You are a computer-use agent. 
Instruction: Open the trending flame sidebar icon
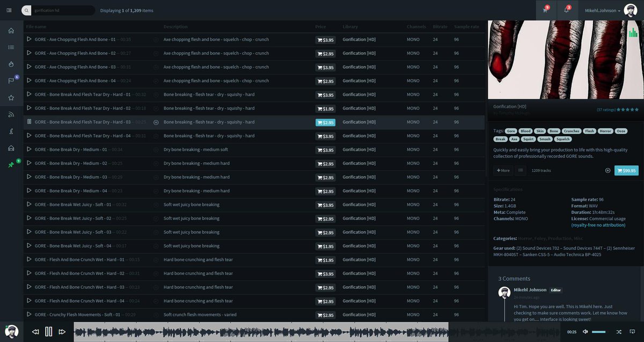11,64
